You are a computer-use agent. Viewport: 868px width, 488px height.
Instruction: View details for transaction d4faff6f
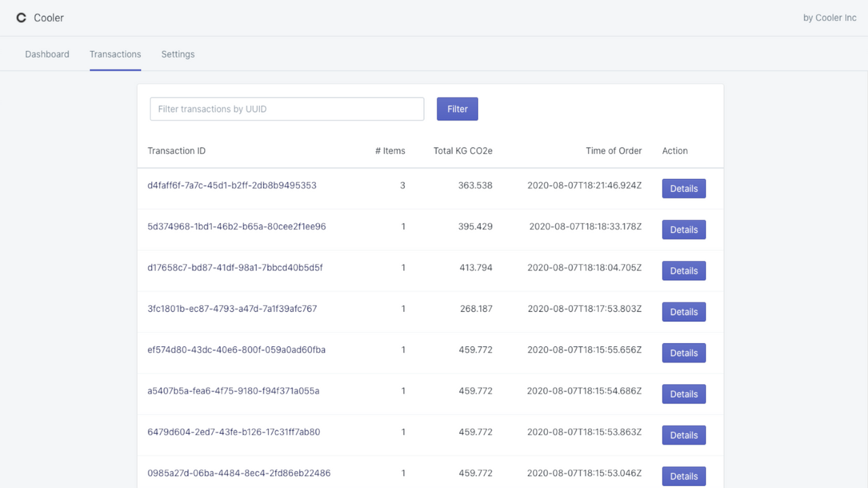click(684, 188)
